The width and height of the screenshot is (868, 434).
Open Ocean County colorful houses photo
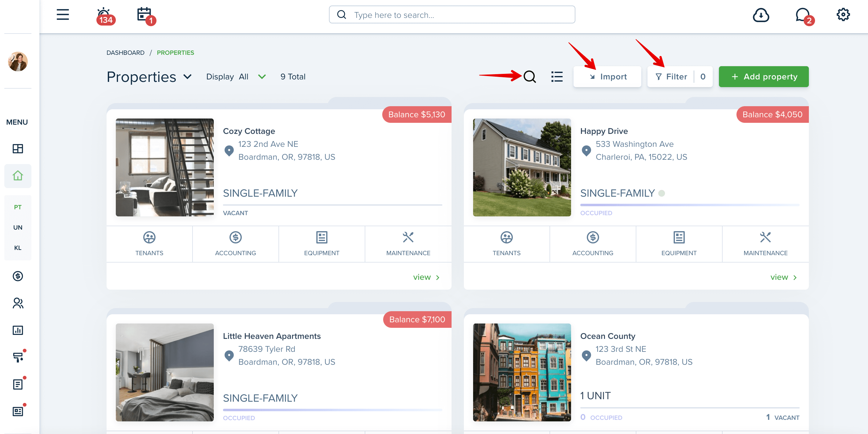coord(522,372)
